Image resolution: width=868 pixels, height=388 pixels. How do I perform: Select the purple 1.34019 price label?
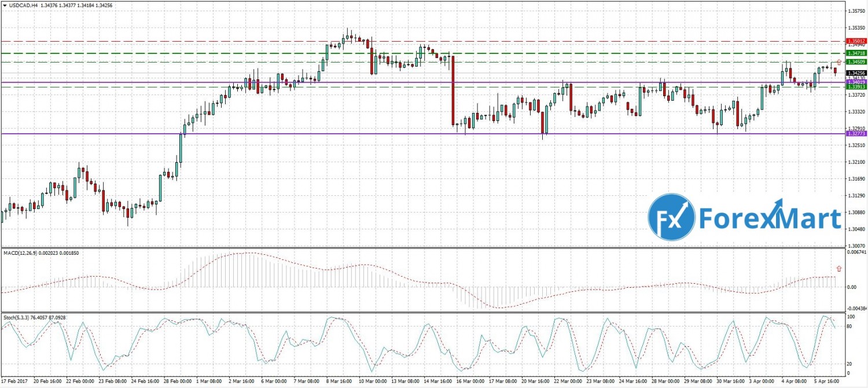(856, 82)
